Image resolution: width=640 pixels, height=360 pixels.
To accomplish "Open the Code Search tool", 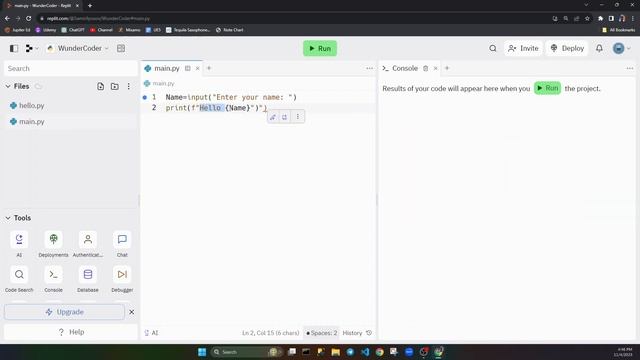I will point(19,279).
